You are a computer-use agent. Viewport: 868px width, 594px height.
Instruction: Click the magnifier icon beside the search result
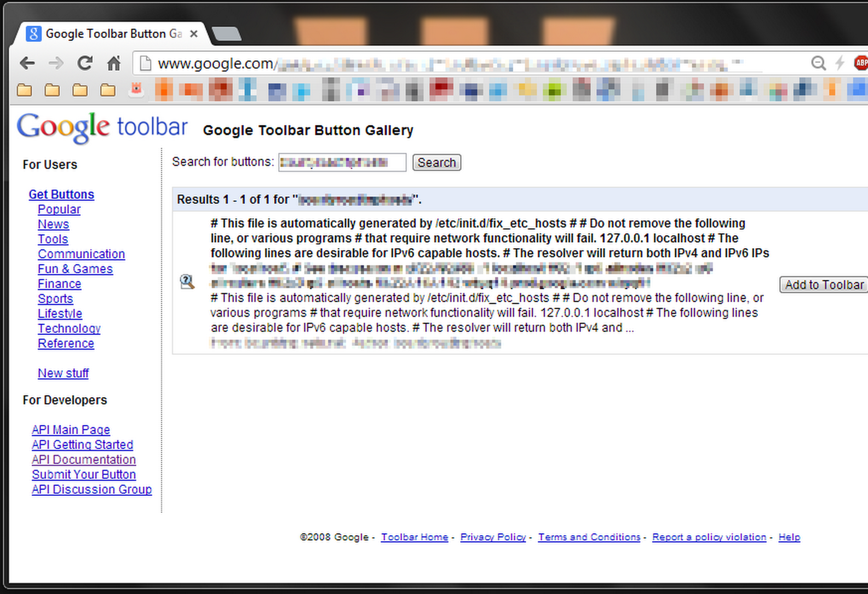click(187, 282)
